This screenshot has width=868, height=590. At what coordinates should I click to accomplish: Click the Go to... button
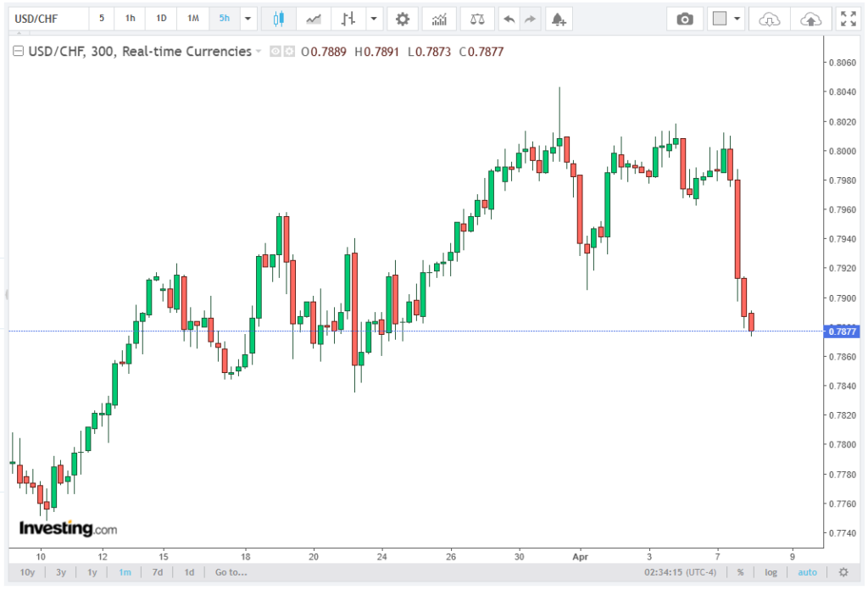click(x=231, y=572)
